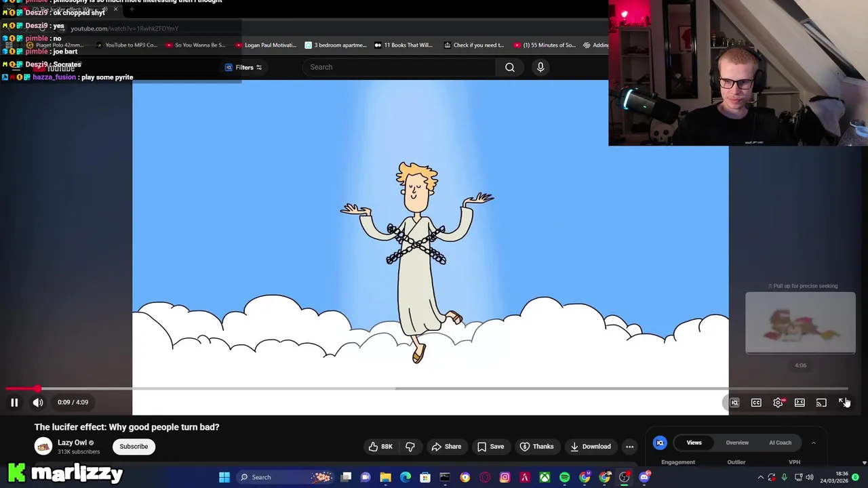Open the Lazy Owl channel name link
The width and height of the screenshot is (868, 488).
pos(72,443)
